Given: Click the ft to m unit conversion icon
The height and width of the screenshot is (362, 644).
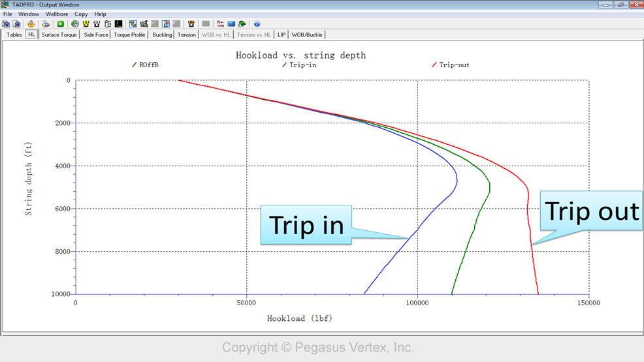Looking at the screenshot, I should click(x=221, y=23).
